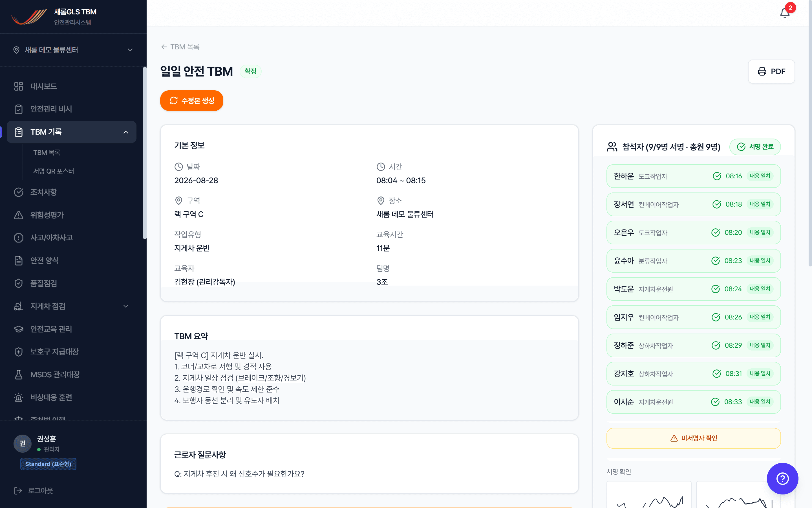Click the dashboard grid icon
This screenshot has width=812, height=508.
click(18, 86)
